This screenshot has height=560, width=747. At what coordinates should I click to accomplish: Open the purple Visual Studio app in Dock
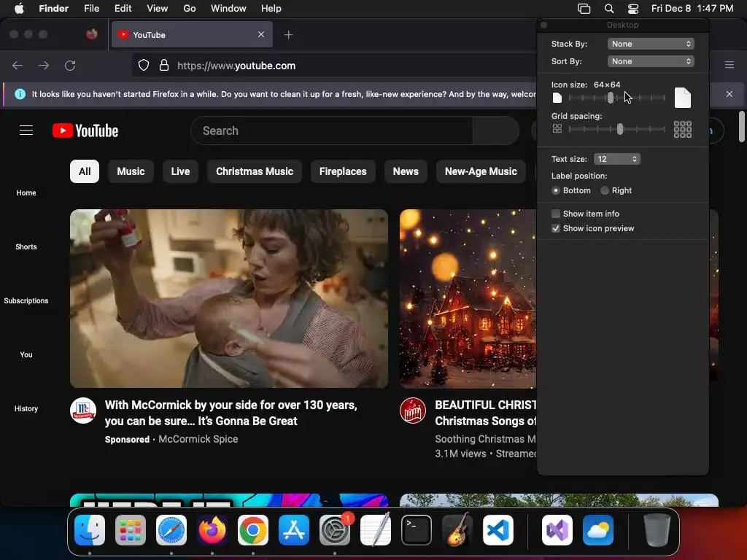(x=557, y=530)
